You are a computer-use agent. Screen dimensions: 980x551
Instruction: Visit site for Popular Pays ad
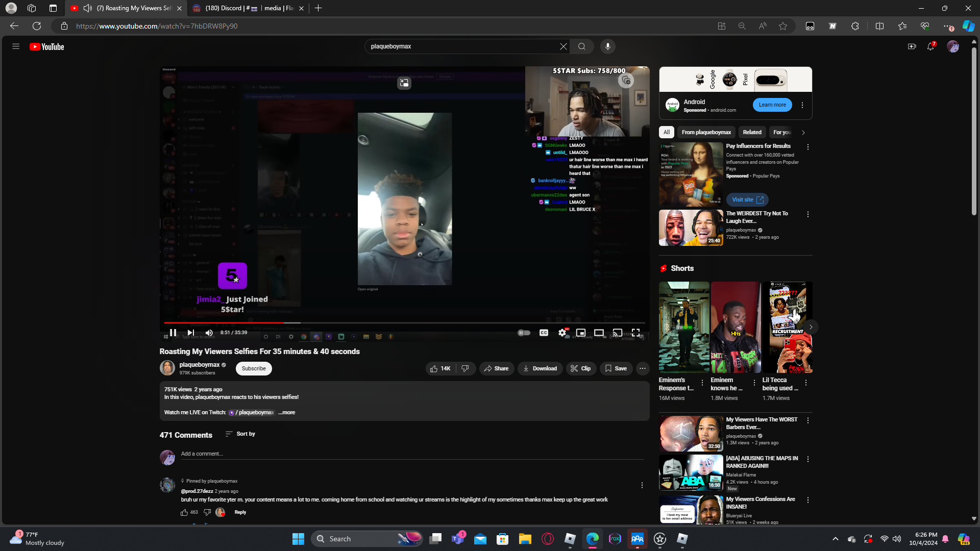pos(747,199)
